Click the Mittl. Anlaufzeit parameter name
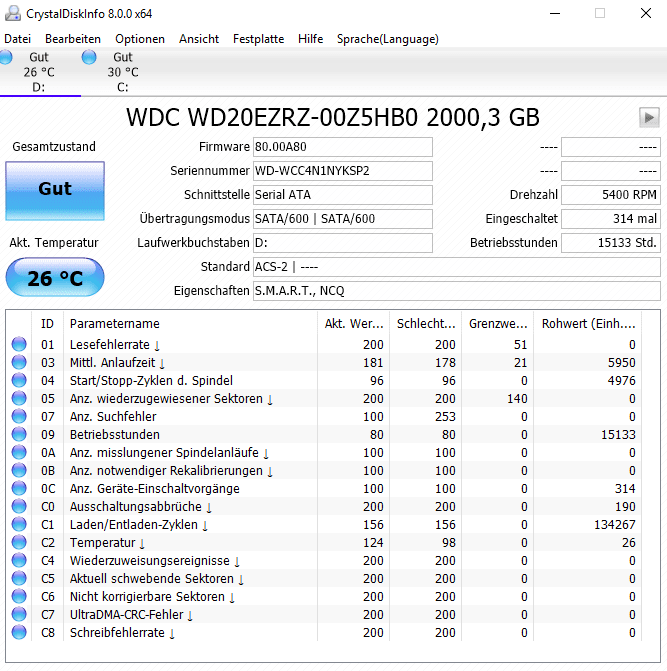This screenshot has height=671, width=667. [113, 362]
